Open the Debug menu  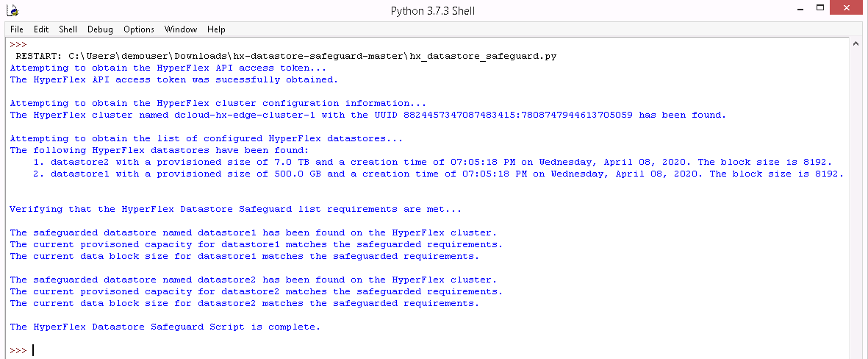tap(100, 29)
